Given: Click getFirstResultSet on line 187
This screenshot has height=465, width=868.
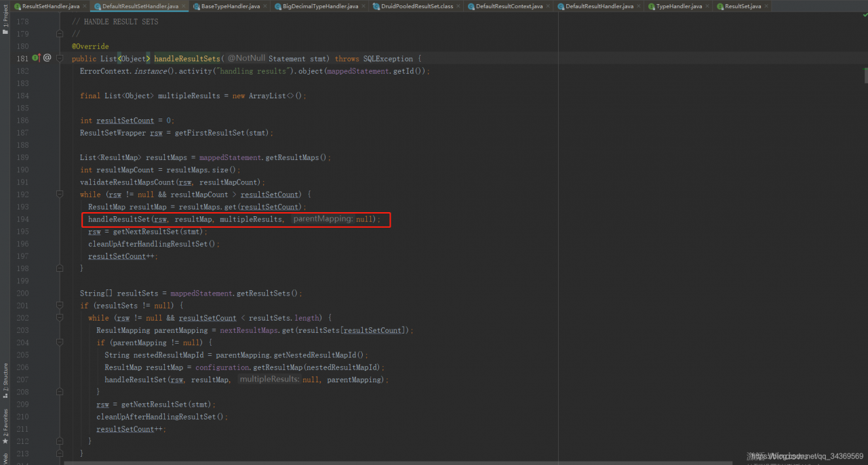Looking at the screenshot, I should coord(212,133).
